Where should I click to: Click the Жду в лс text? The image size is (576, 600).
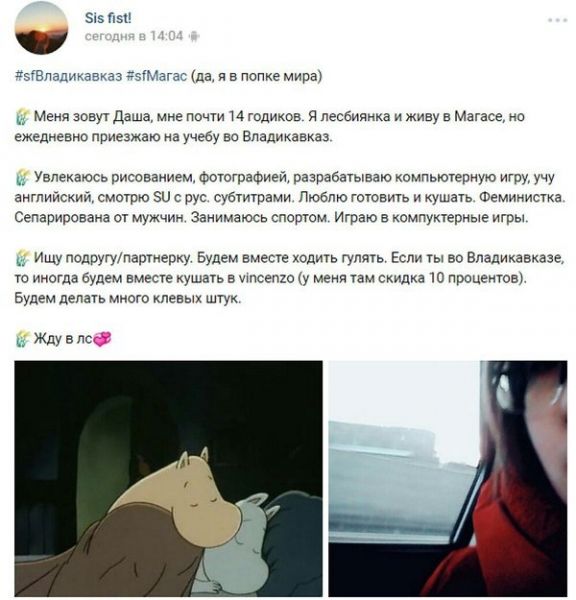point(63,339)
